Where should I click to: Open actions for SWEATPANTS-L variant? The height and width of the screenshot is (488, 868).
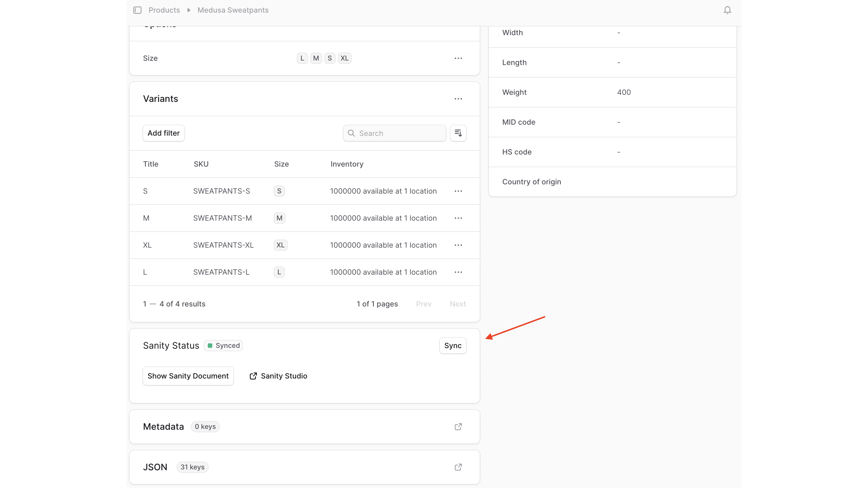coord(458,272)
